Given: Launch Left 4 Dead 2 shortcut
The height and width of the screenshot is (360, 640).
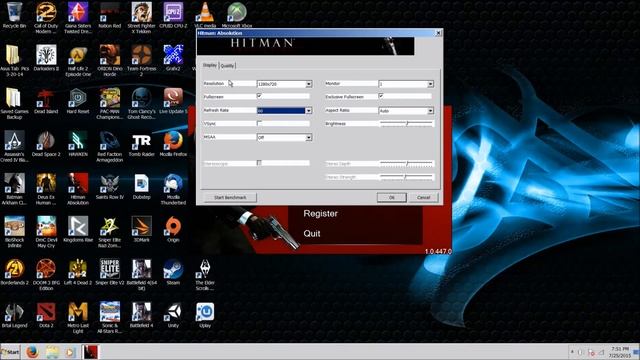Looking at the screenshot, I should 78,271.
